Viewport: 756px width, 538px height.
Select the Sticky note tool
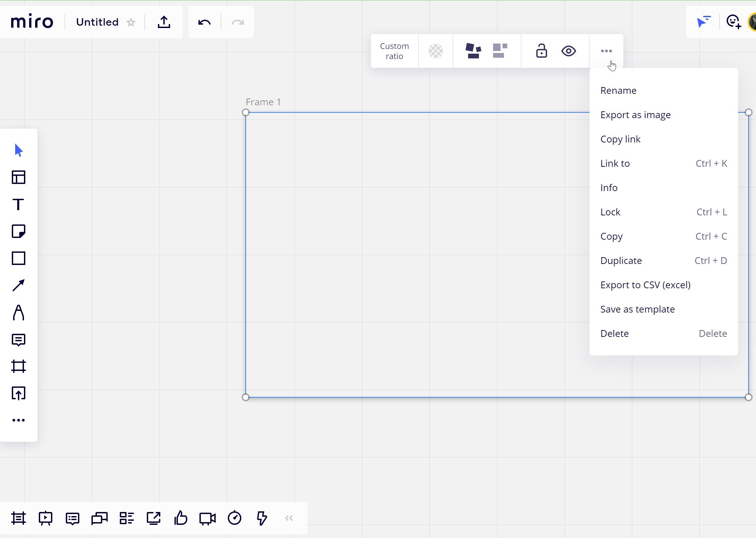point(19,232)
